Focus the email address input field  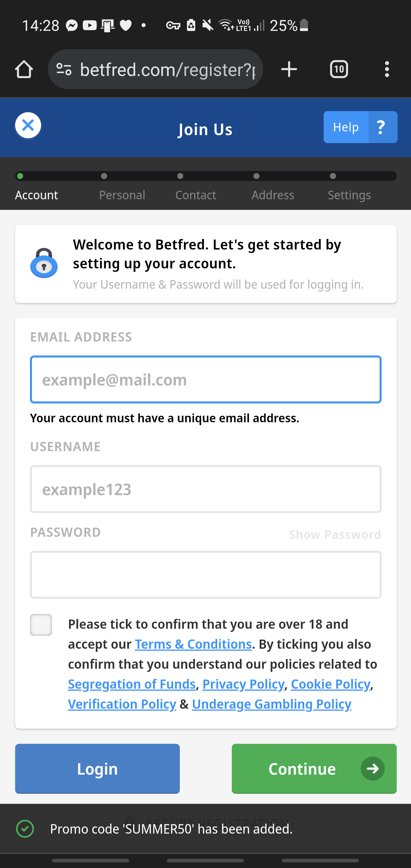coord(205,379)
